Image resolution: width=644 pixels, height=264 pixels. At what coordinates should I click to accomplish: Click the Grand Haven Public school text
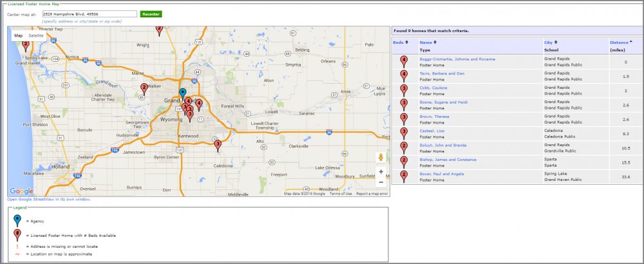(563, 180)
